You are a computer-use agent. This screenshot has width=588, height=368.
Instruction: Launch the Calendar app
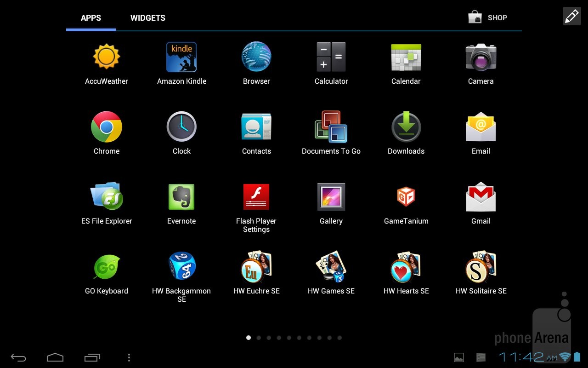[406, 57]
